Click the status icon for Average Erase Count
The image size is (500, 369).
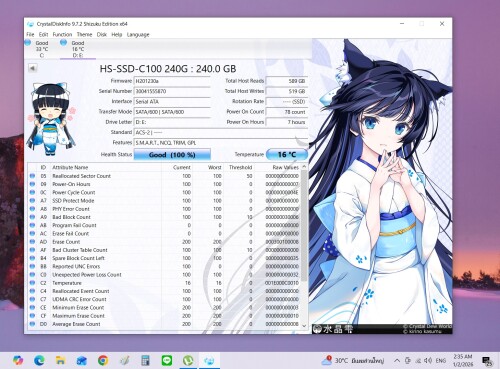[x=32, y=324]
